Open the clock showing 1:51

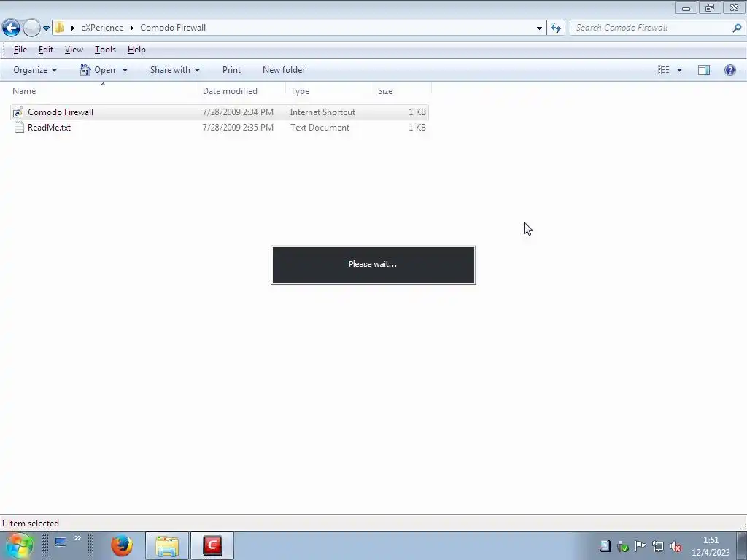coord(711,546)
